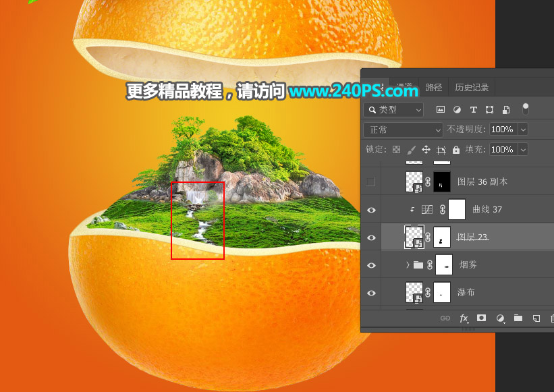This screenshot has width=554, height=392.
Task: Click mask link icon of 曲线 37
Action: [443, 209]
